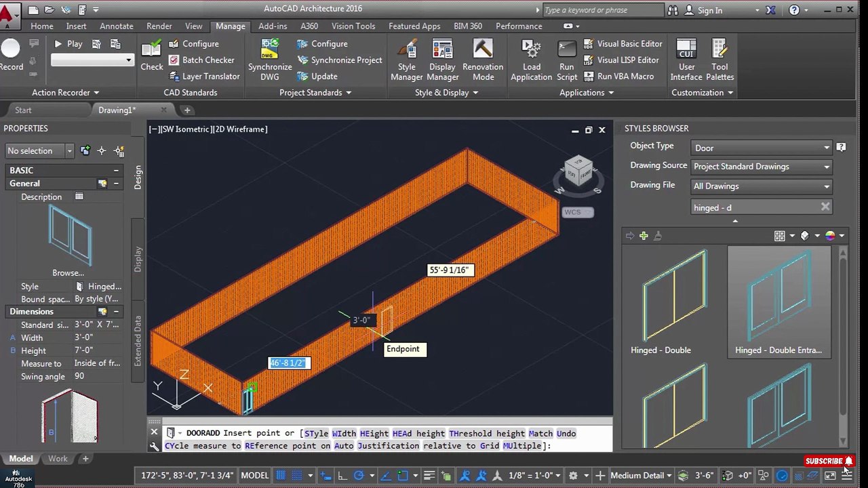This screenshot has width=868, height=488.
Task: Open the Home ribbon tab
Action: [x=41, y=26]
